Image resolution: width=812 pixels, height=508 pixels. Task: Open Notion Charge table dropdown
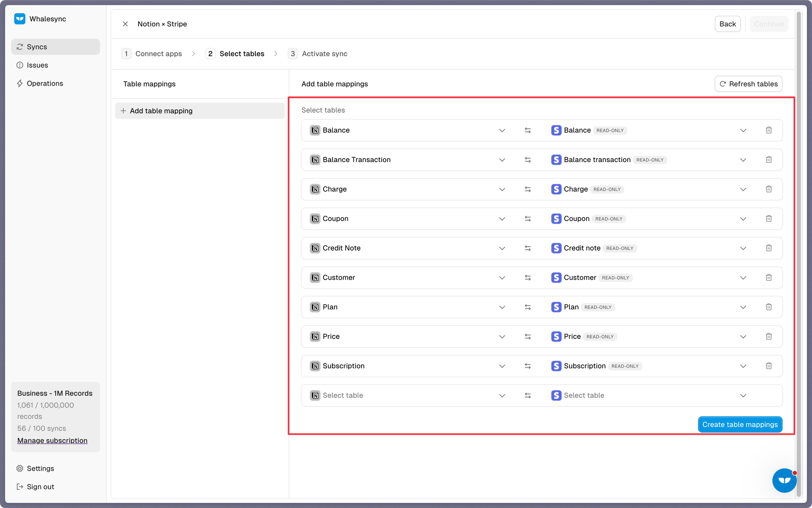pos(407,189)
